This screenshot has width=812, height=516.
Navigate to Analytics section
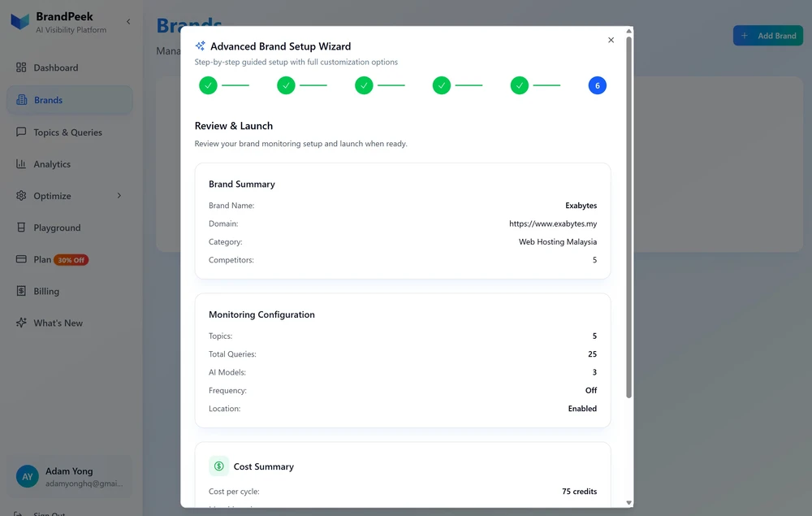click(69, 164)
